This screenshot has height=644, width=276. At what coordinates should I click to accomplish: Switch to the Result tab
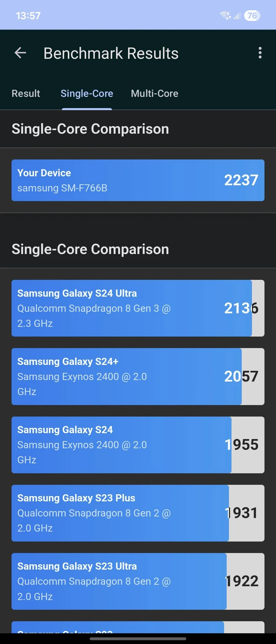tap(26, 93)
